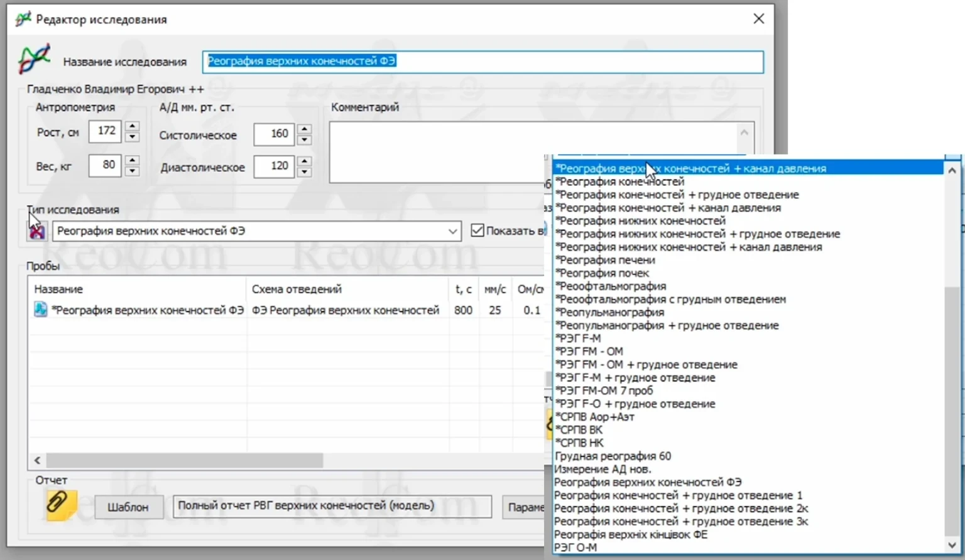Select '*Реография верхних конечностей + канал давления'
Image resolution: width=965 pixels, height=560 pixels.
click(748, 168)
